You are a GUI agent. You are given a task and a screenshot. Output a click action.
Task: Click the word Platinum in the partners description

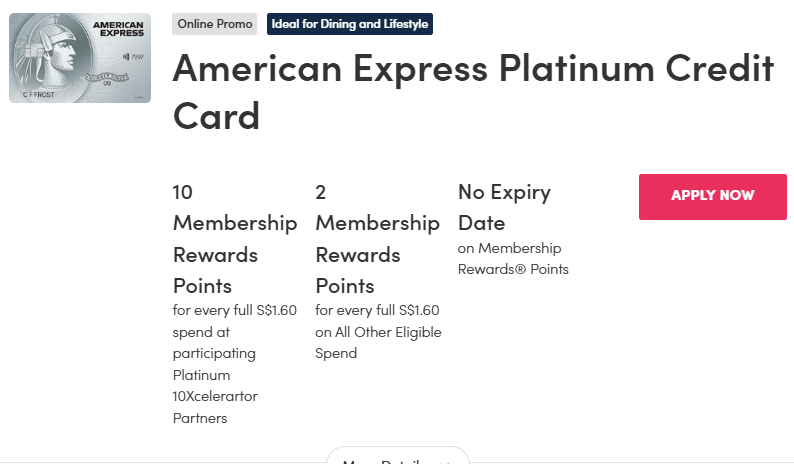click(x=202, y=375)
